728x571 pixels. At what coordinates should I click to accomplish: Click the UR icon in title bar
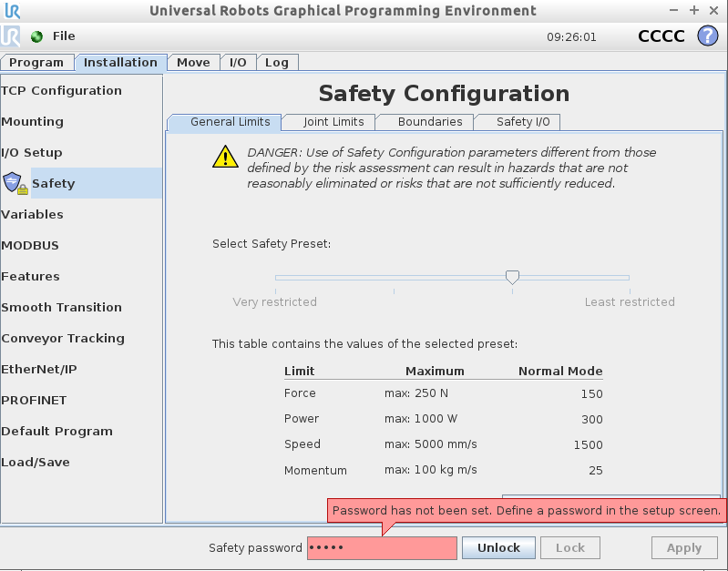coord(12,10)
